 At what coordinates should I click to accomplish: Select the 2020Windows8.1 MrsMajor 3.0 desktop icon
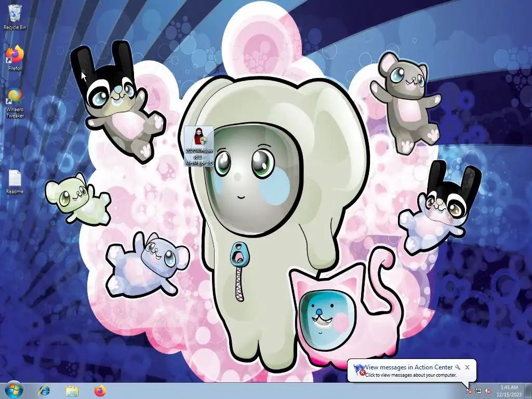tap(199, 146)
